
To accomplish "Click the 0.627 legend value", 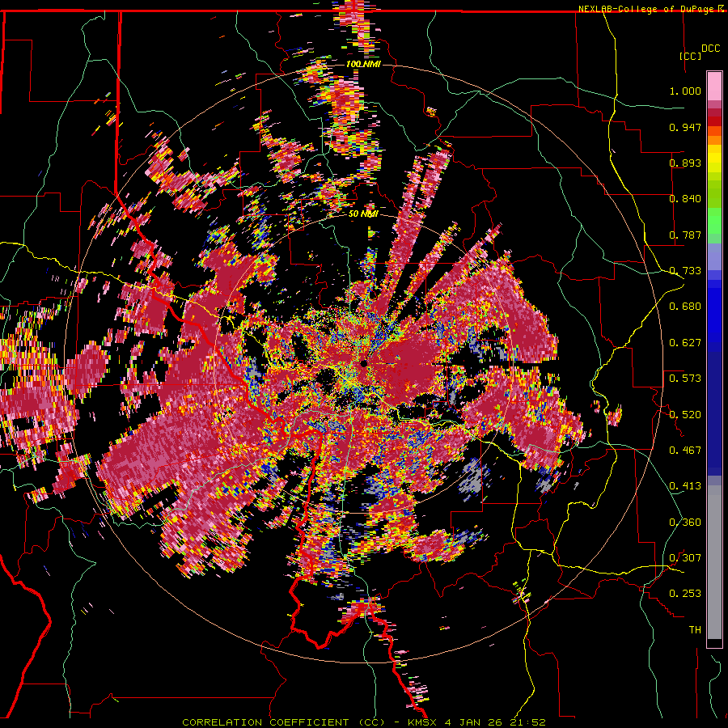I will [685, 343].
